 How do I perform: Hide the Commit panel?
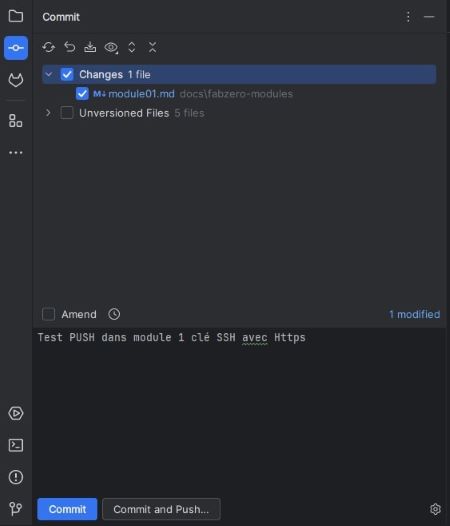pos(429,17)
